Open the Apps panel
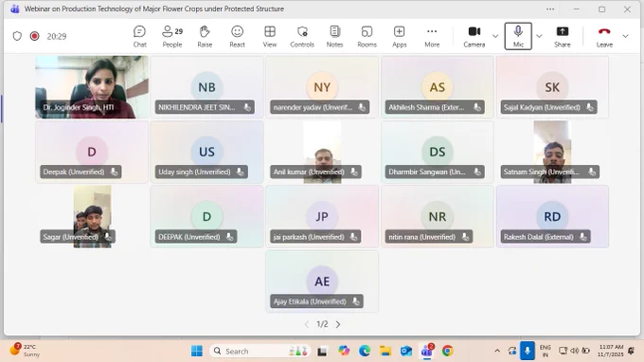The height and width of the screenshot is (362, 644). 400,36
